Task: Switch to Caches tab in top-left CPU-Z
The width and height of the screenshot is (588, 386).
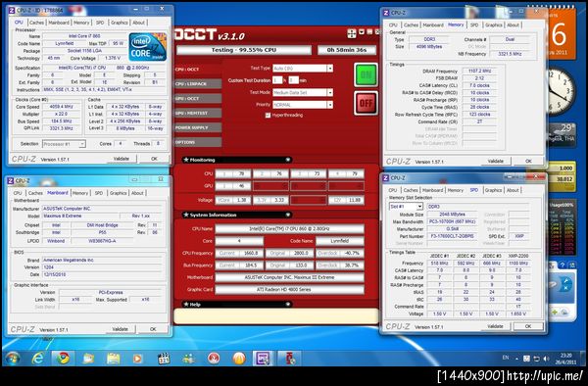Action: click(36, 23)
